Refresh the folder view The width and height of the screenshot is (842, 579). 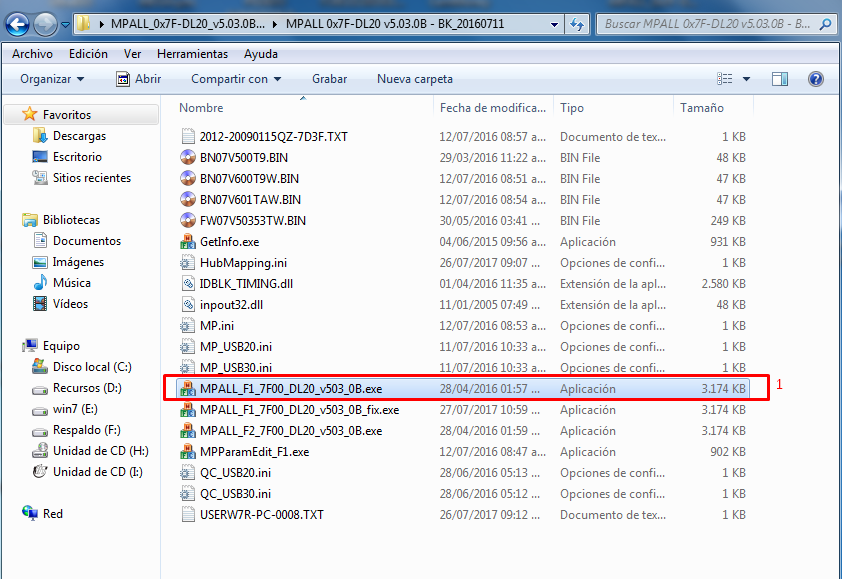click(577, 24)
